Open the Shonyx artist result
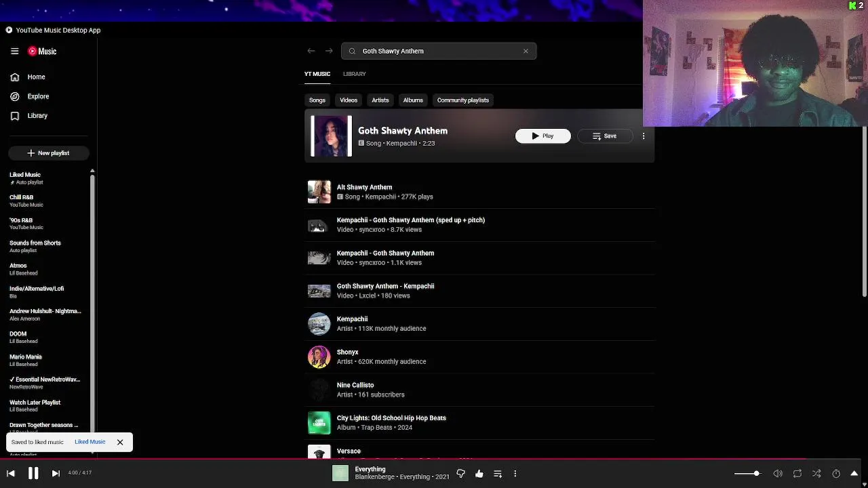868x488 pixels. (x=479, y=357)
